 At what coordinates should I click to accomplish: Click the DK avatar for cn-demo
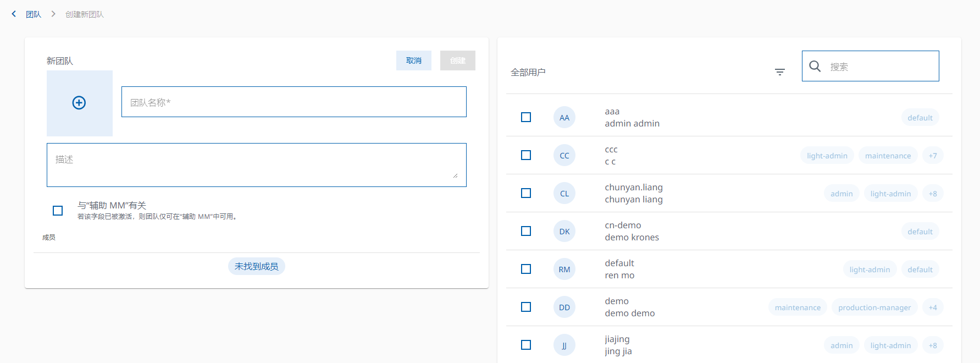click(x=564, y=232)
